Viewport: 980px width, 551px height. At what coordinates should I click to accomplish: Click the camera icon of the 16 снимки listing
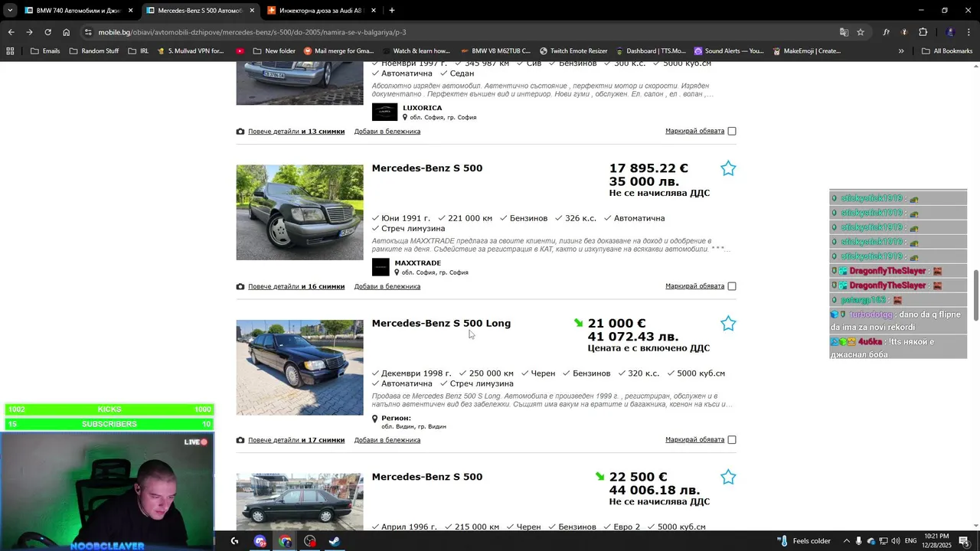click(240, 287)
